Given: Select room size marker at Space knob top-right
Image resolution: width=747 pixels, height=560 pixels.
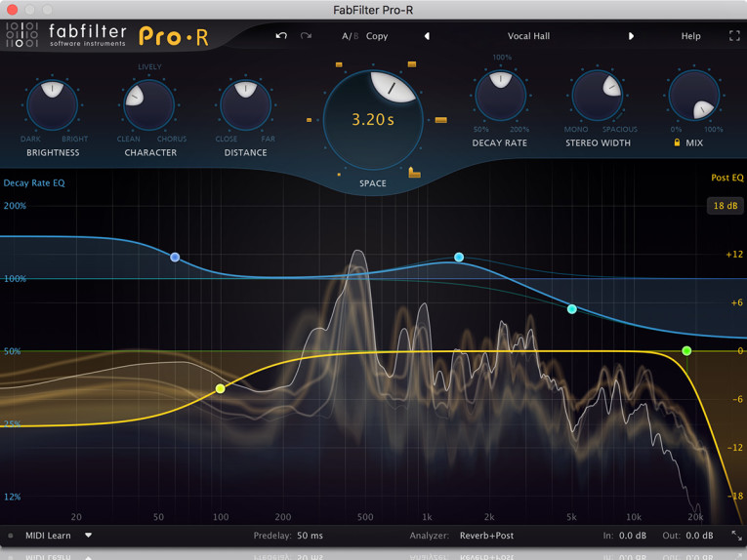Looking at the screenshot, I should [x=412, y=64].
